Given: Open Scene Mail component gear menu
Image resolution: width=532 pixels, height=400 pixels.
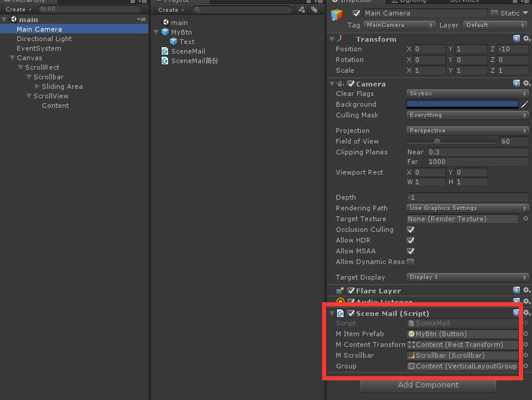Looking at the screenshot, I should 526,312.
